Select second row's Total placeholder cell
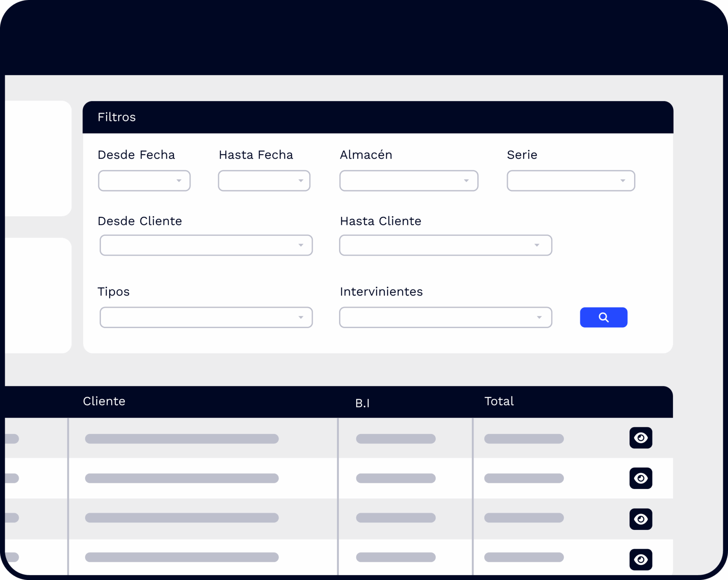Viewport: 728px width, 580px height. [524, 478]
